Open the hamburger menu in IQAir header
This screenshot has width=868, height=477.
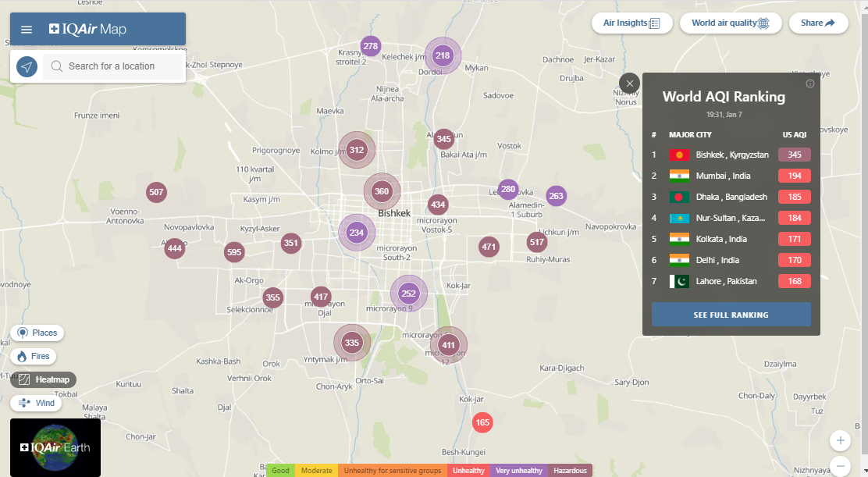(x=27, y=30)
